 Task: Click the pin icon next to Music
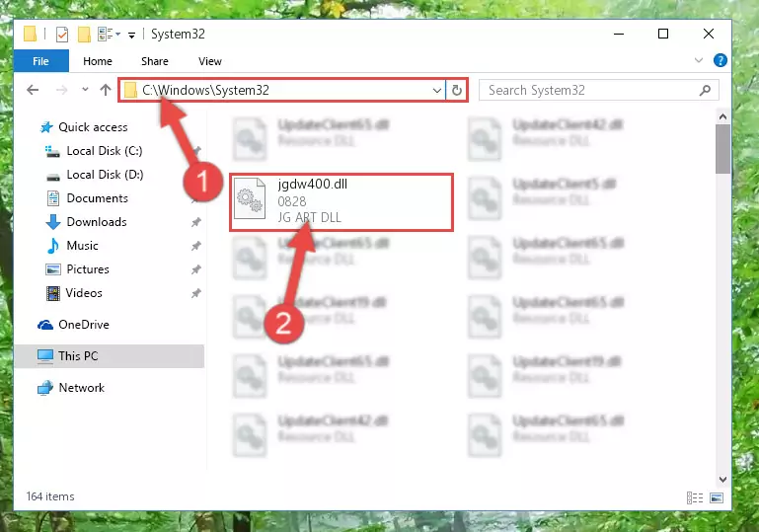(196, 246)
